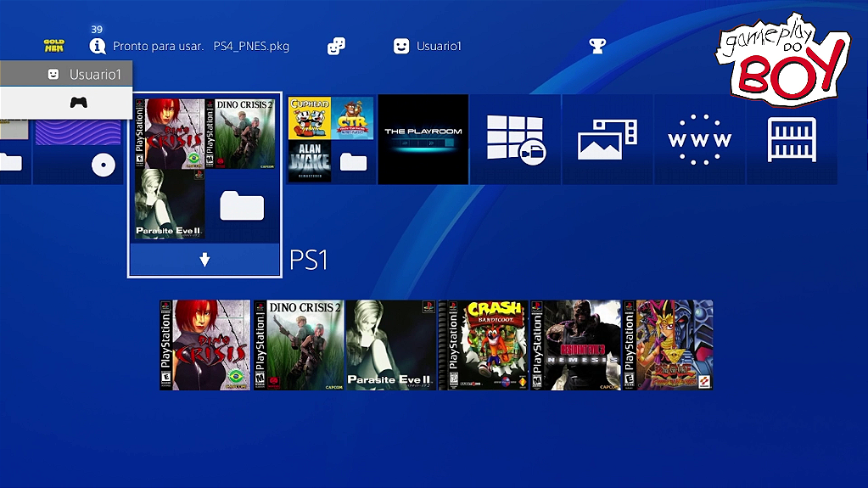Open the TV & Video tile icon
The height and width of the screenshot is (488, 868).
pyautogui.click(x=516, y=139)
